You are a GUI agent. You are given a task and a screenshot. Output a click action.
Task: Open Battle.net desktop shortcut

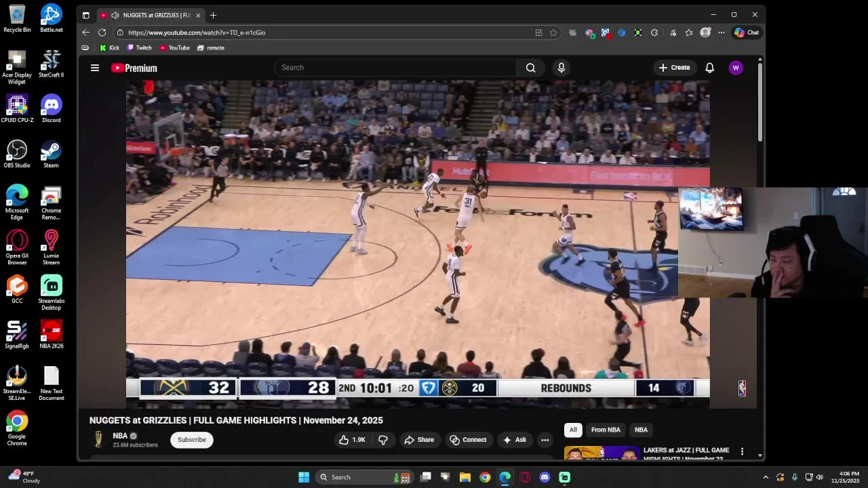(x=51, y=18)
